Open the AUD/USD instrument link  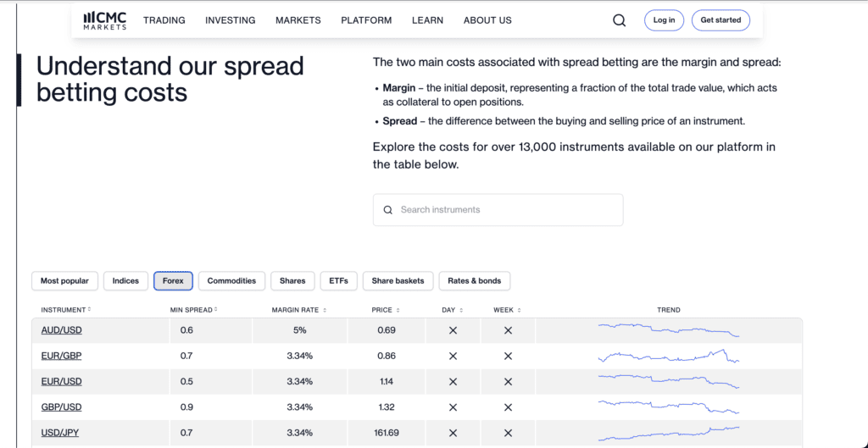(61, 331)
